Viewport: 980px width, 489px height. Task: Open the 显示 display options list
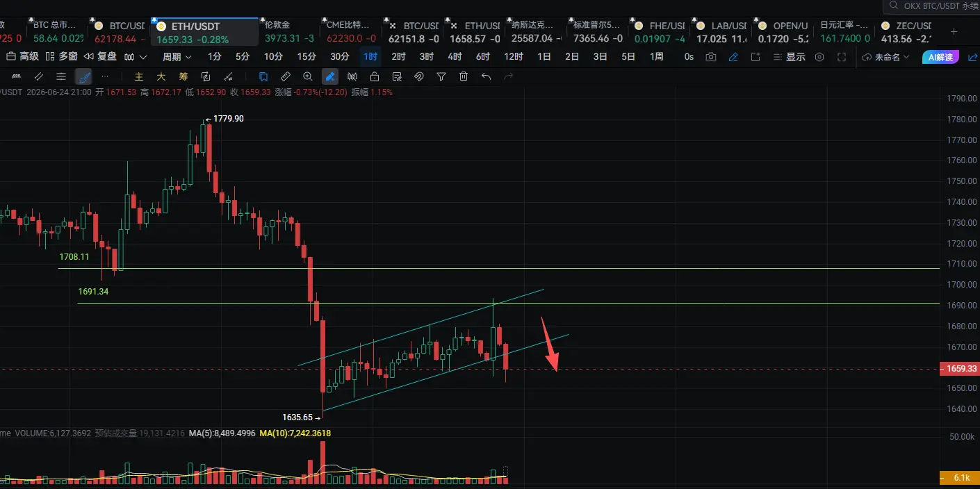(789, 57)
